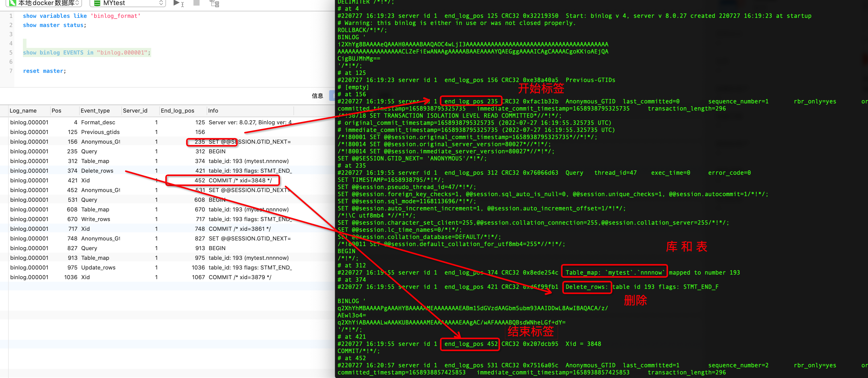This screenshot has height=378, width=868.
Task: Click the gray Stop square icon
Action: [197, 3]
